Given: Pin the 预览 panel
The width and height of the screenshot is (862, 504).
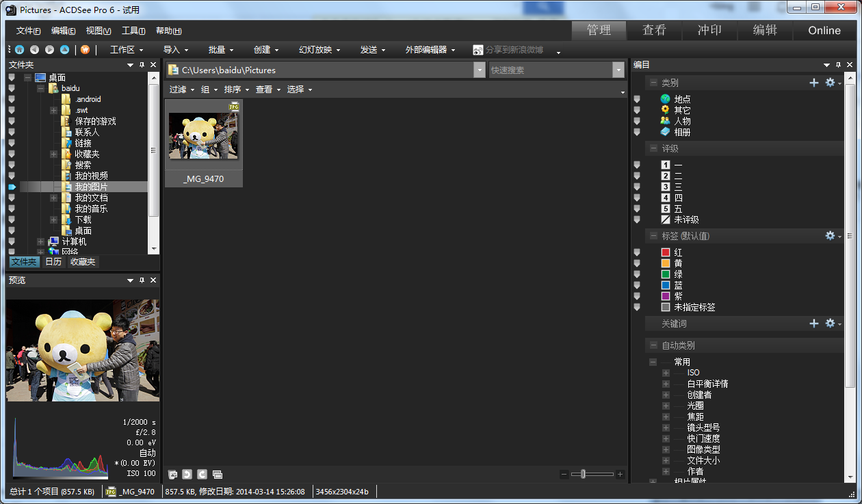Looking at the screenshot, I should pos(142,280).
